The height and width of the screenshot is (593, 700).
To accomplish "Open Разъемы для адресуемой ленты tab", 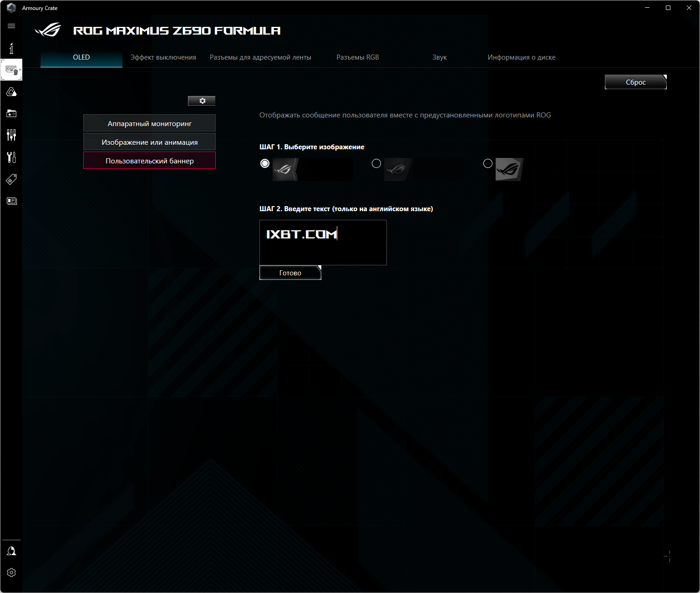I will pos(260,57).
